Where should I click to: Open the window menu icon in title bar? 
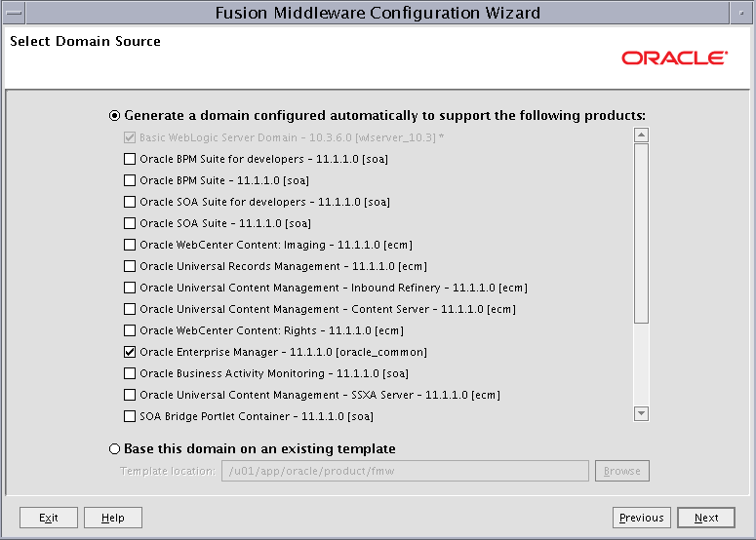[14, 13]
